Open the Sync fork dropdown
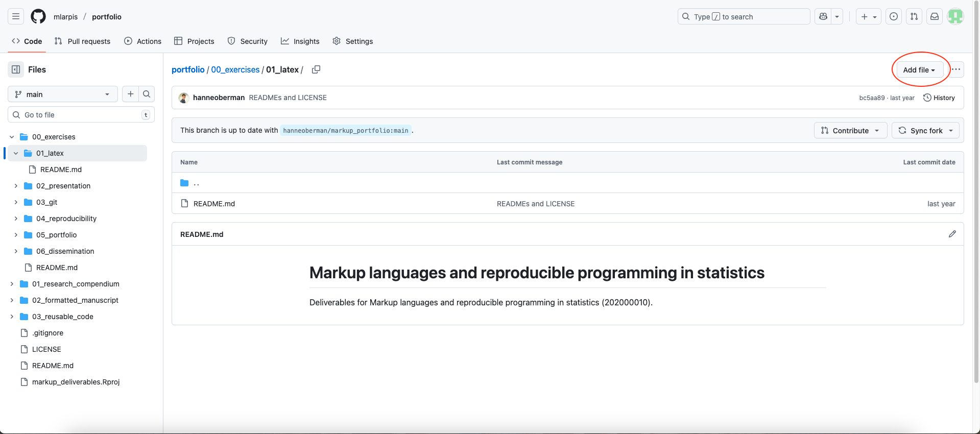The width and height of the screenshot is (980, 434). 925,131
